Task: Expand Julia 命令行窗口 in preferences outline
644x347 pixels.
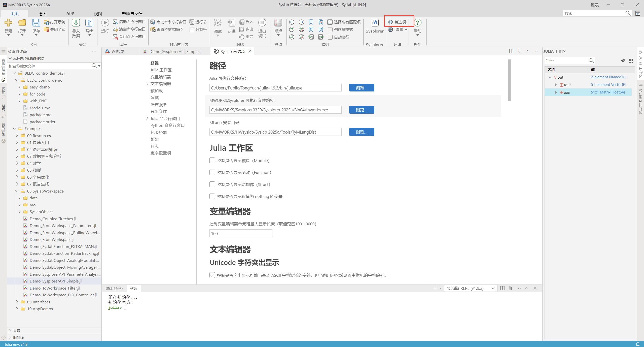Action: click(x=147, y=118)
